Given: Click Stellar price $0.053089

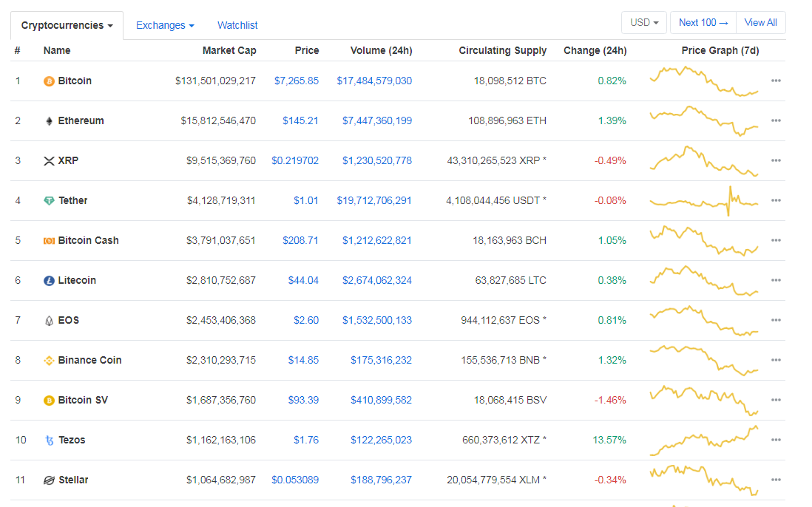Looking at the screenshot, I should [x=295, y=480].
